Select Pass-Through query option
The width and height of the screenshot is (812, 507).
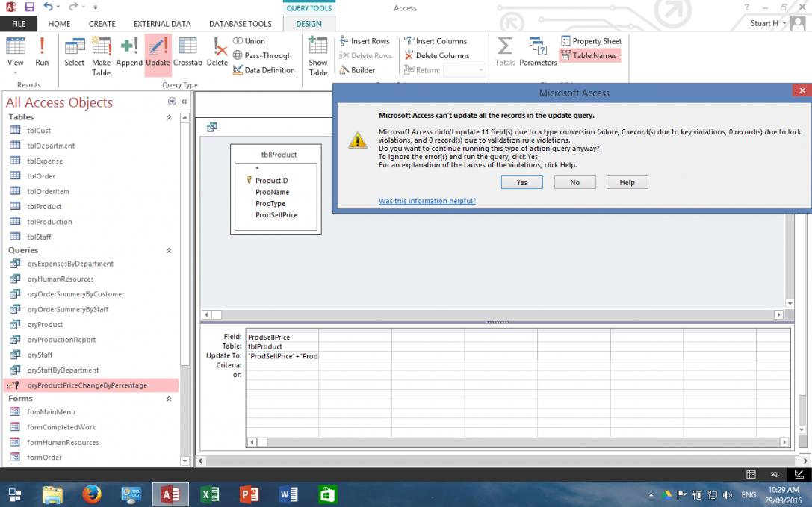click(262, 55)
